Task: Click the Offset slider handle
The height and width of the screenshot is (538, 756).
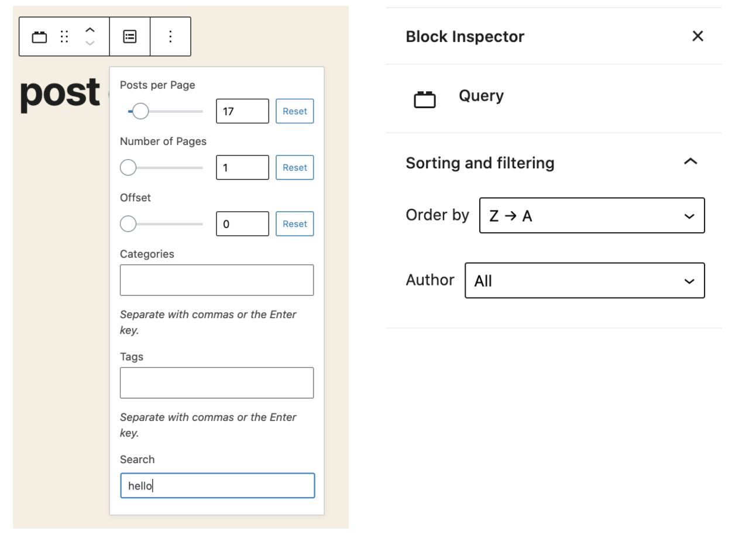Action: [128, 224]
